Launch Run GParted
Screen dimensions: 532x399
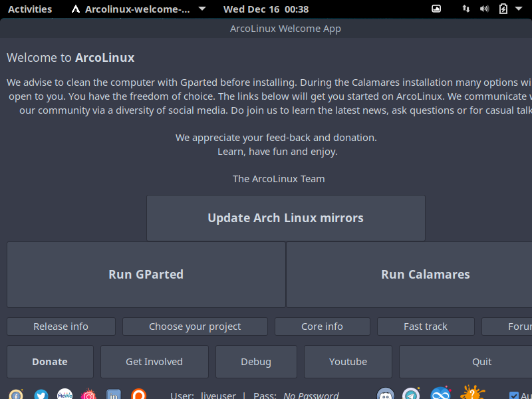pos(146,275)
